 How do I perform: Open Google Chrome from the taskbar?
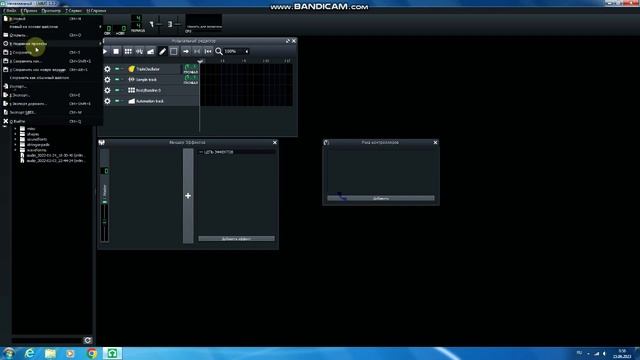point(92,353)
